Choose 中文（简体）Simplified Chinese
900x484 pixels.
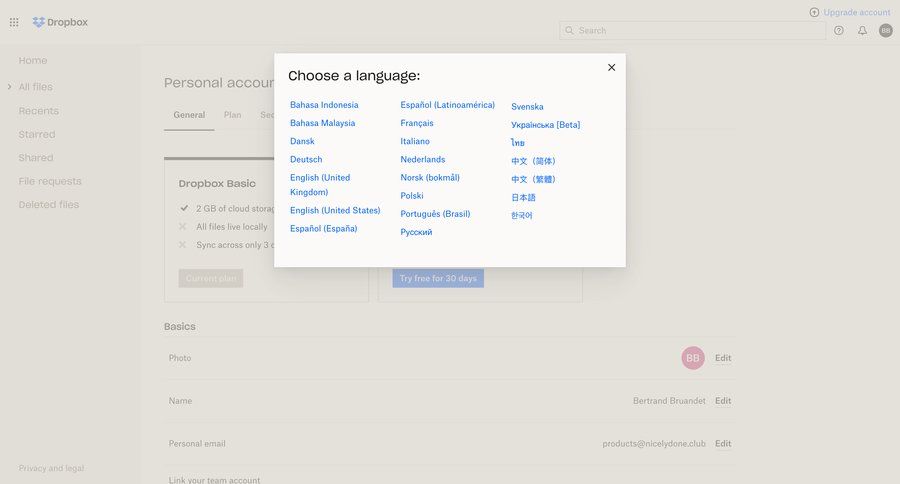tap(533, 161)
